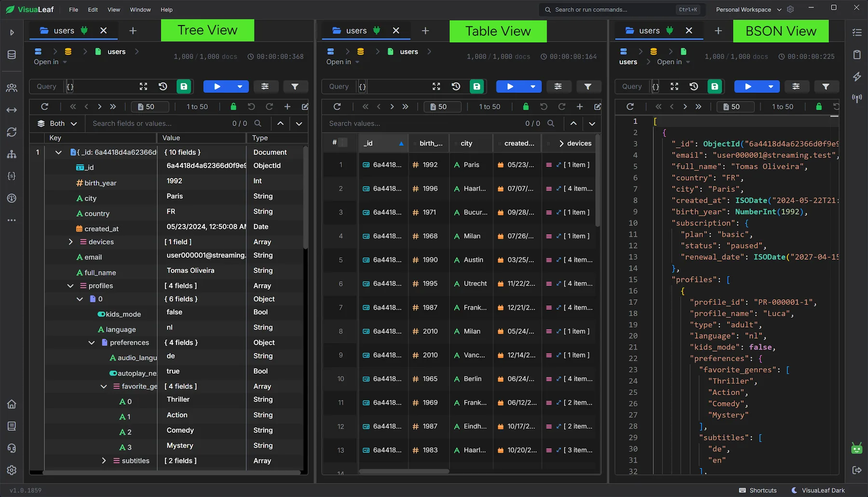
Task: Expand the subtitles array row
Action: (x=104, y=461)
